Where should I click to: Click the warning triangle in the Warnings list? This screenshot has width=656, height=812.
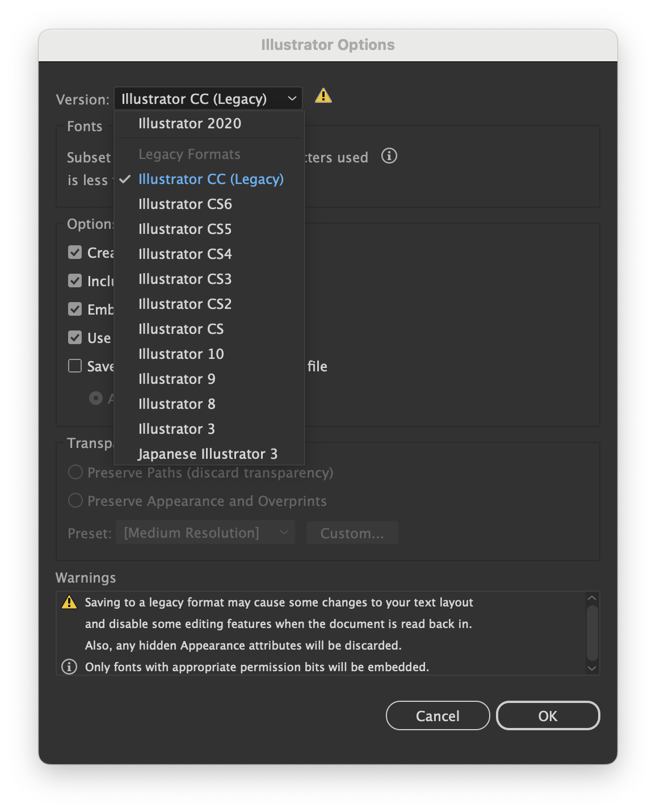point(69,602)
